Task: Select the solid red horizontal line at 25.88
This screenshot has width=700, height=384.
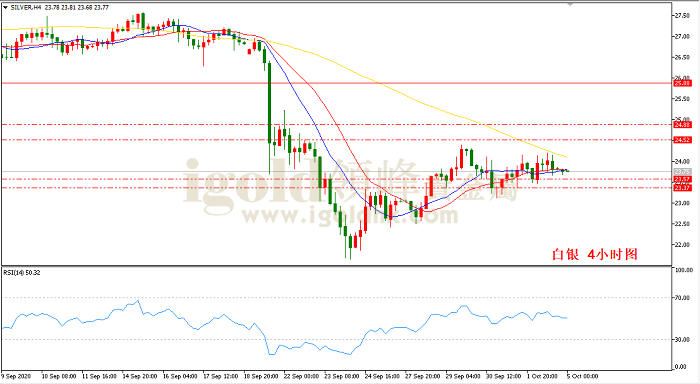Action: [337, 83]
